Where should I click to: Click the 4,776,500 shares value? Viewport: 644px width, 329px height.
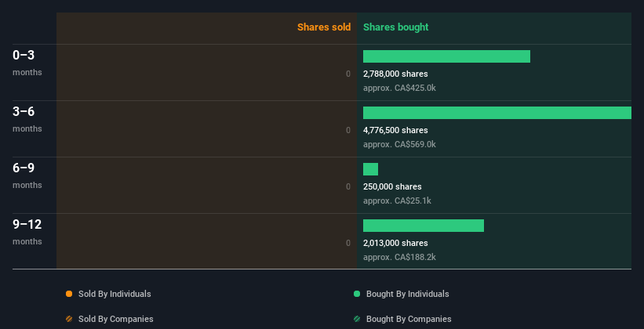(395, 130)
